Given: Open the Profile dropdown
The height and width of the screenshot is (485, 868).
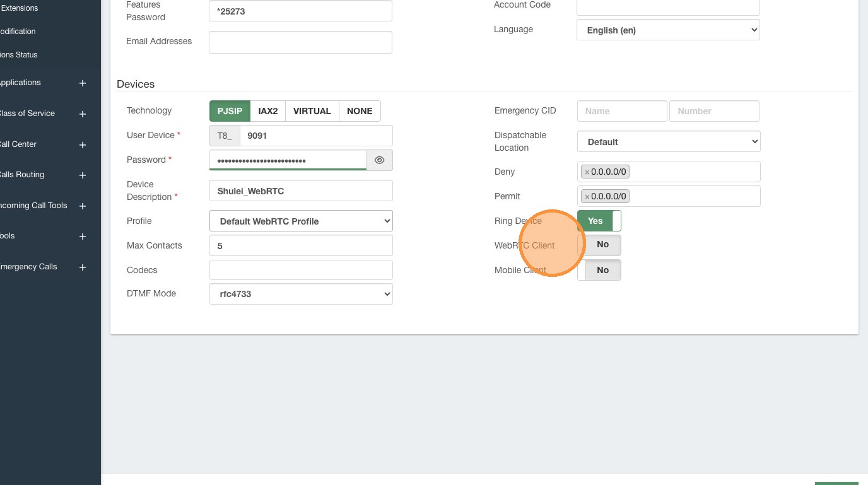Looking at the screenshot, I should [301, 221].
